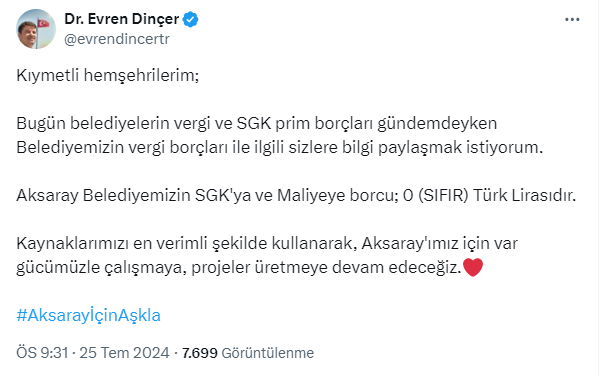Click the sentence about Aksaray Belediyemizin SGK'ya
This screenshot has width=612, height=376.
click(x=296, y=195)
